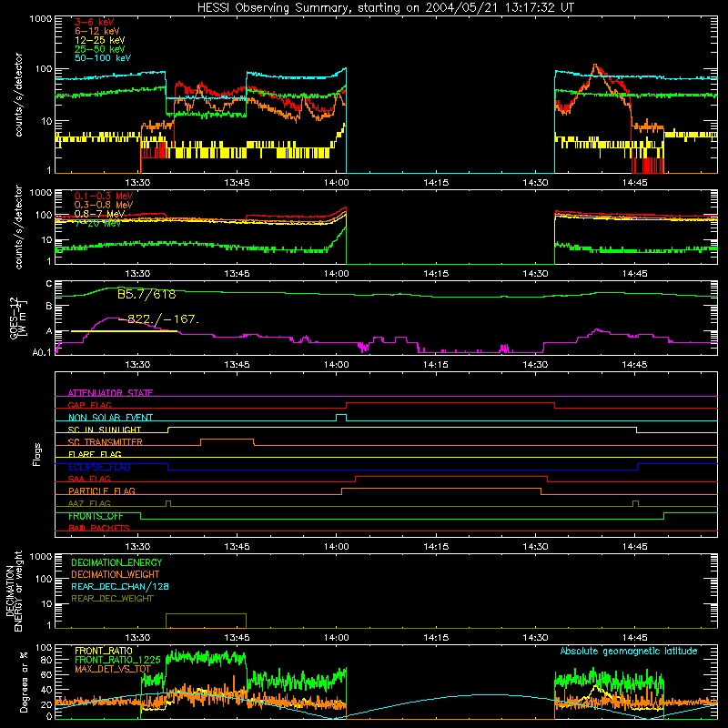The height and width of the screenshot is (728, 728).
Task: Select the NON_SOLAR_EVENT flag label
Action: [x=110, y=418]
